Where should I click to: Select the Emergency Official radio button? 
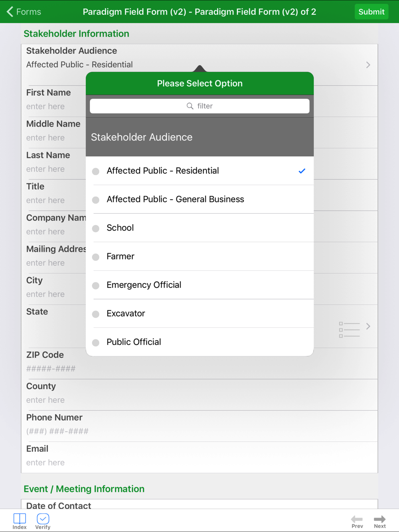[96, 286]
